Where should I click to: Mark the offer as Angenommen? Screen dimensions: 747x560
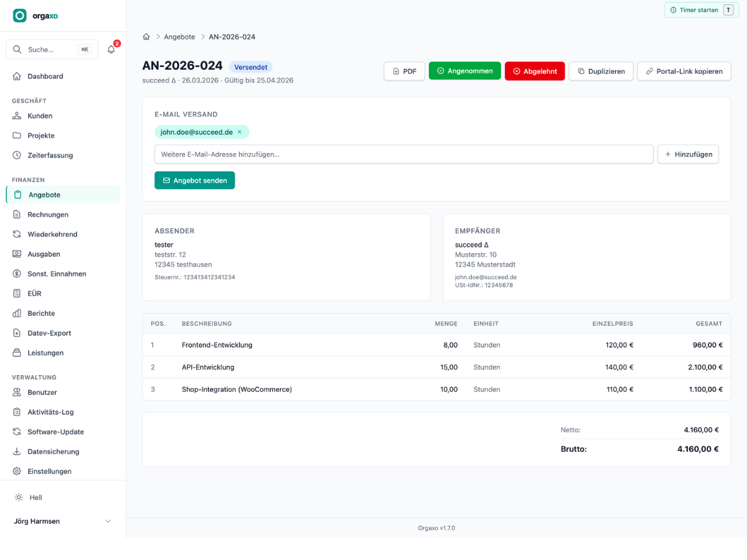point(465,71)
